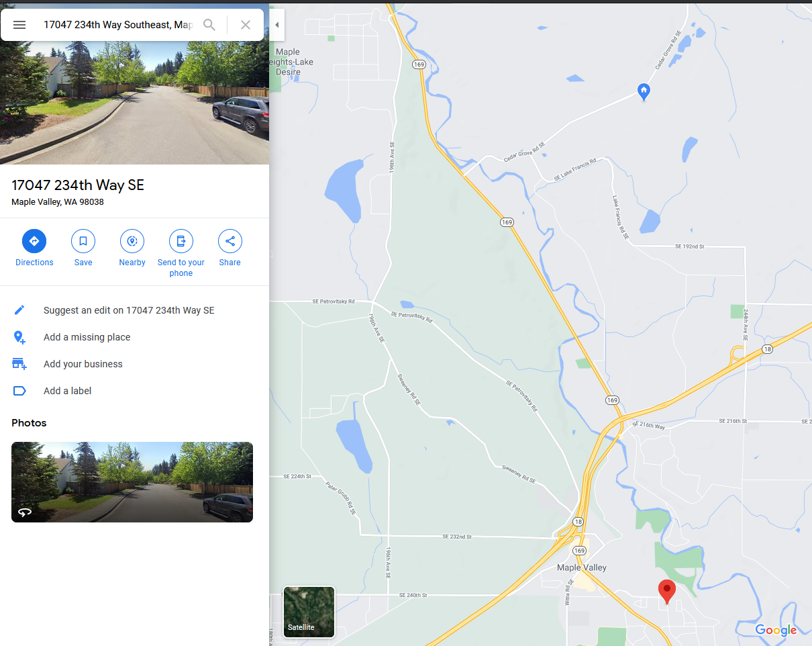Switch to the Satellite layer
Image resolution: width=812 pixels, height=646 pixels.
[x=309, y=612]
